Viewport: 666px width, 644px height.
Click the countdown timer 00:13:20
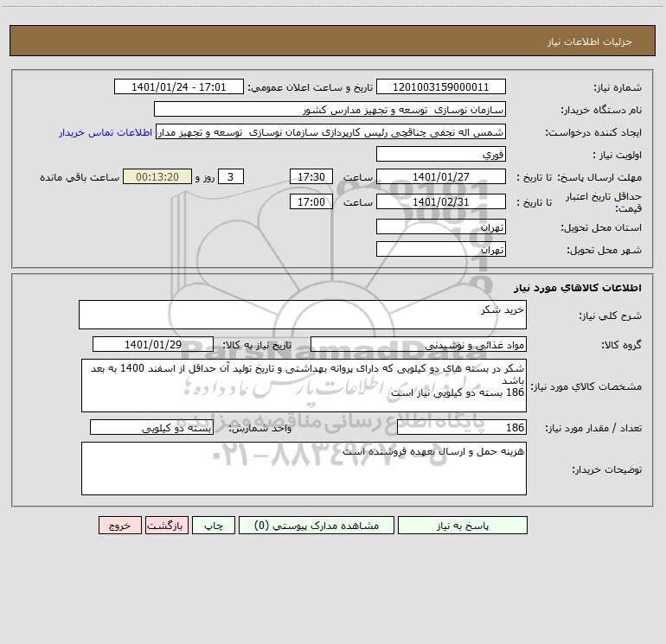pyautogui.click(x=157, y=176)
